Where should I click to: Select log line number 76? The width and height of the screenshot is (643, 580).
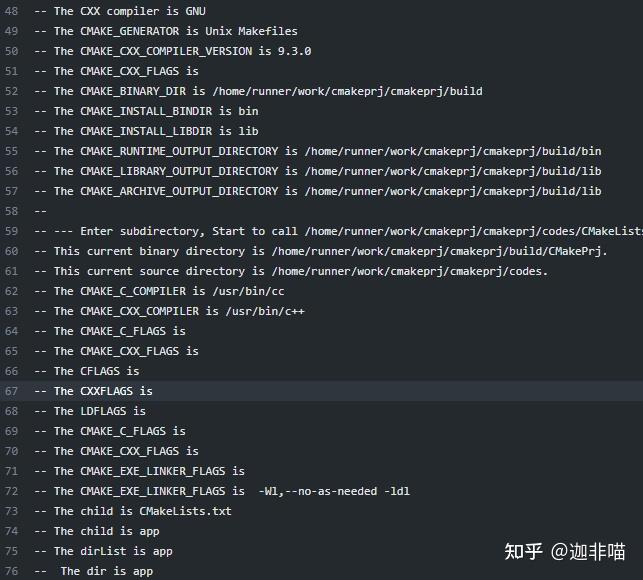click(11, 571)
